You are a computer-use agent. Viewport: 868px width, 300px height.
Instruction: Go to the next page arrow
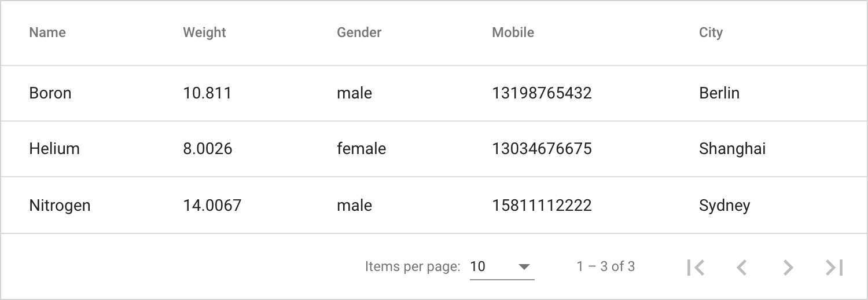(788, 267)
